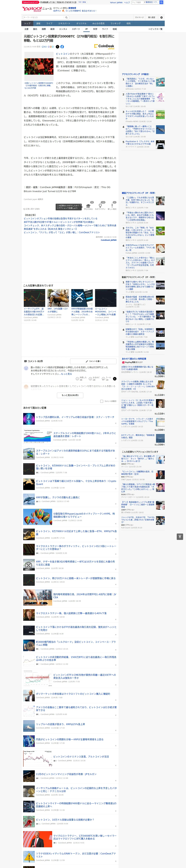Open イーサリアムETF recommended article thumbnail
Viewport: 186px width, 868px height.
tap(34, 298)
